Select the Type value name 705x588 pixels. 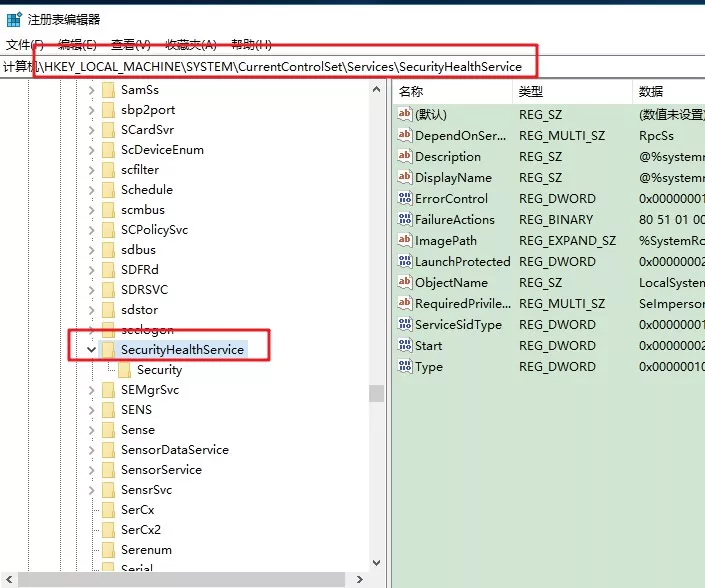pos(429,367)
